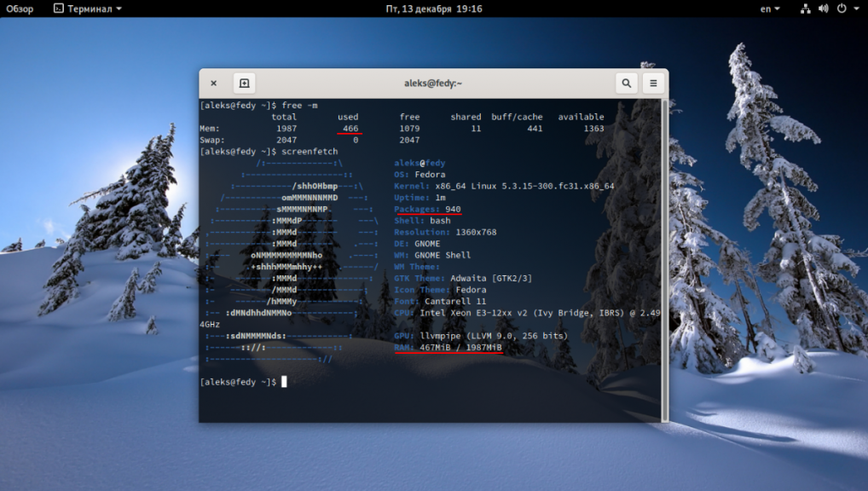The width and height of the screenshot is (868, 491).
Task: Click the network connection icon in top bar
Action: pyautogui.click(x=806, y=9)
